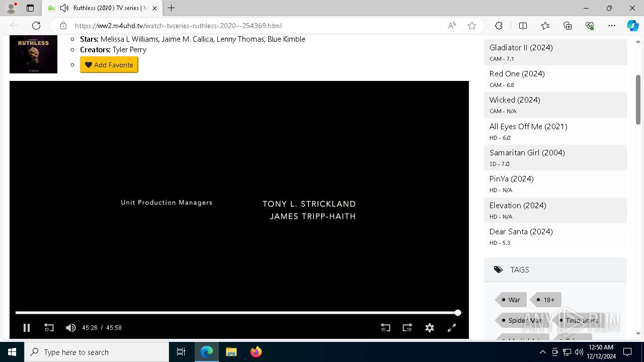This screenshot has width=644, height=362.
Task: Open Edge Settings and more menu
Action: point(612,26)
